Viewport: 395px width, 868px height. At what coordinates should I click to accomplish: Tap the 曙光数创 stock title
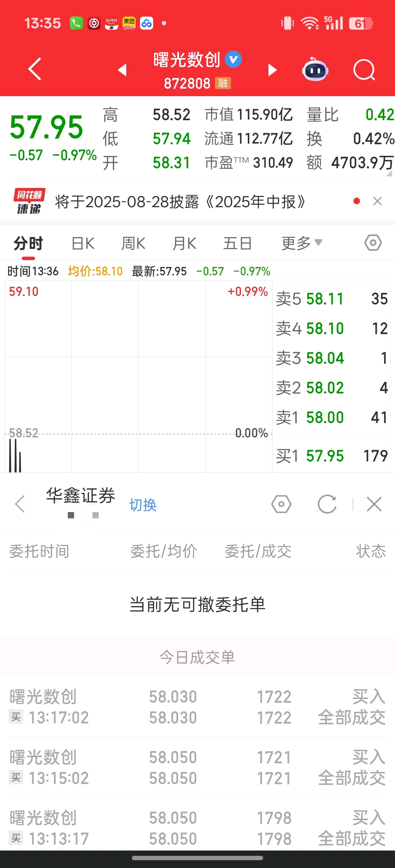coord(187,60)
